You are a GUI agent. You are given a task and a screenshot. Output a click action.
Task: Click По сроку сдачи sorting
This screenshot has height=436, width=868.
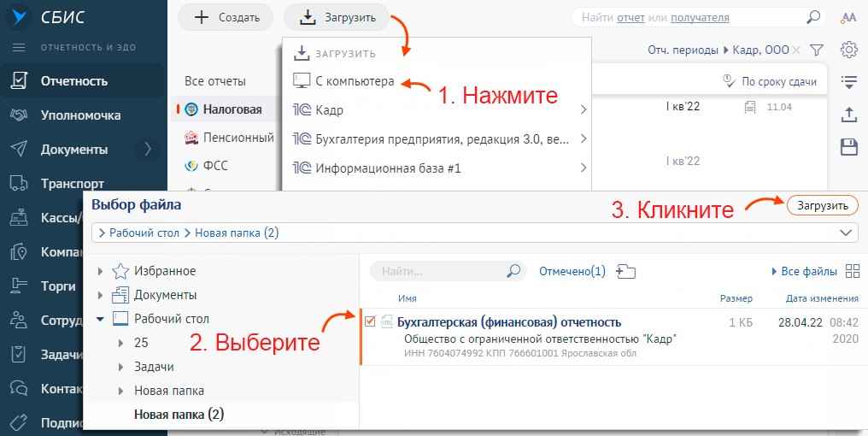pos(770,81)
